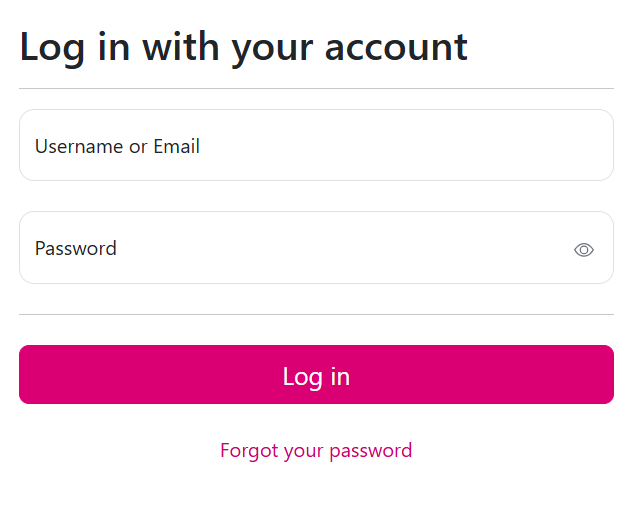
Task: Reveal typed password with eye icon
Action: (584, 250)
